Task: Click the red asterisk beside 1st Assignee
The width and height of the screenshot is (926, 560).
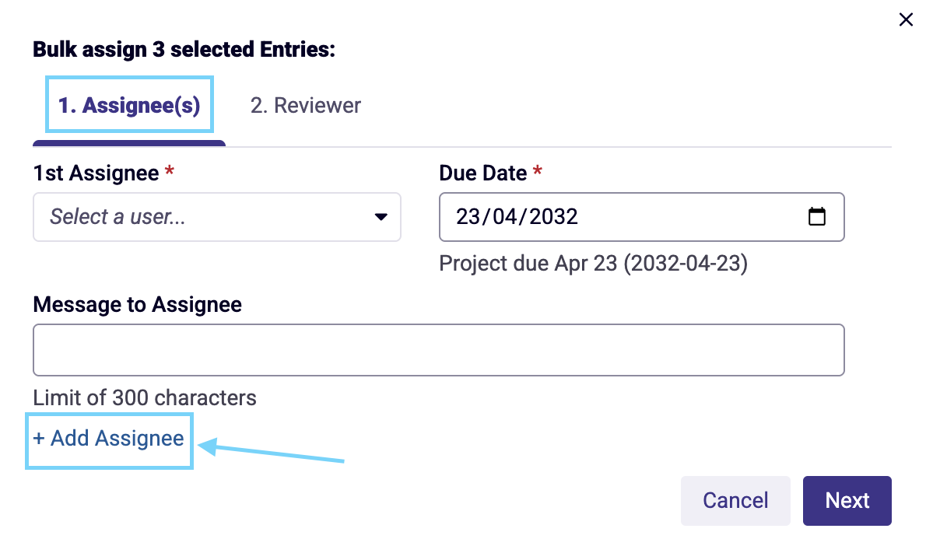Action: pos(170,170)
